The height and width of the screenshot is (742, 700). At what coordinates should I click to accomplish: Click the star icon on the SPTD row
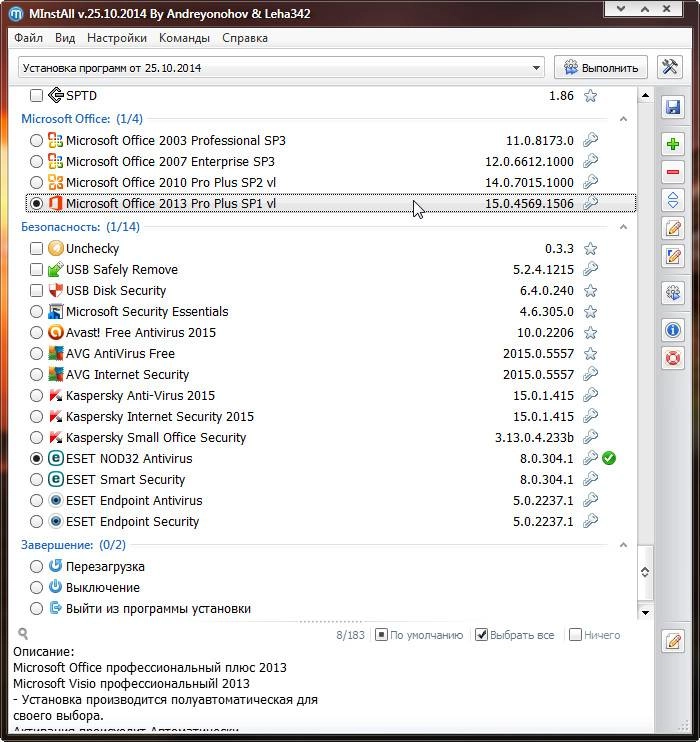tap(590, 96)
